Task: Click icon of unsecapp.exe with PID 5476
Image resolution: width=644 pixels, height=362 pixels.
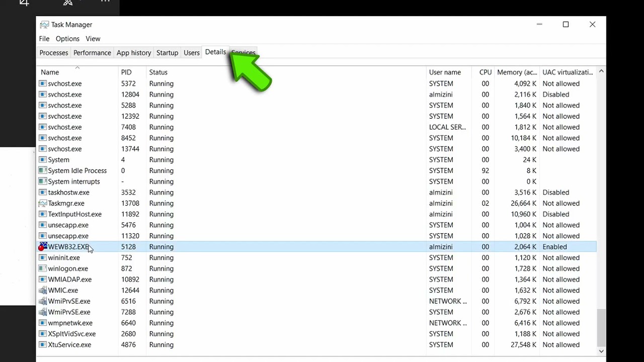Action: click(43, 225)
